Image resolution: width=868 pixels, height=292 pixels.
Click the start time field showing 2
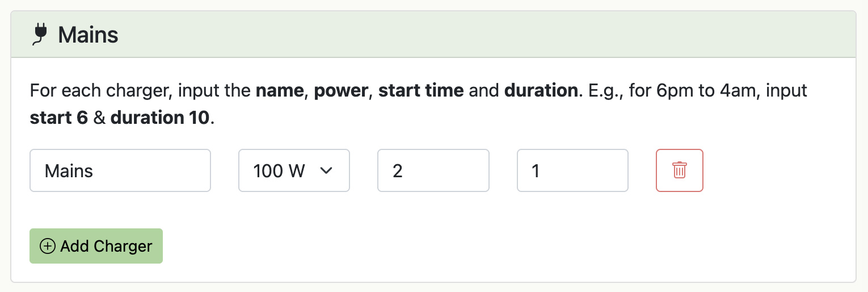[x=433, y=170]
